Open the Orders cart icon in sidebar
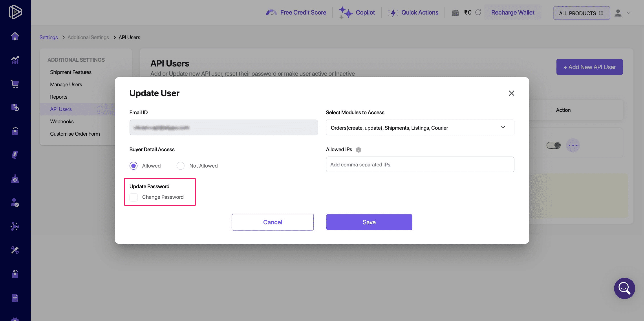The height and width of the screenshot is (321, 644). 15,84
